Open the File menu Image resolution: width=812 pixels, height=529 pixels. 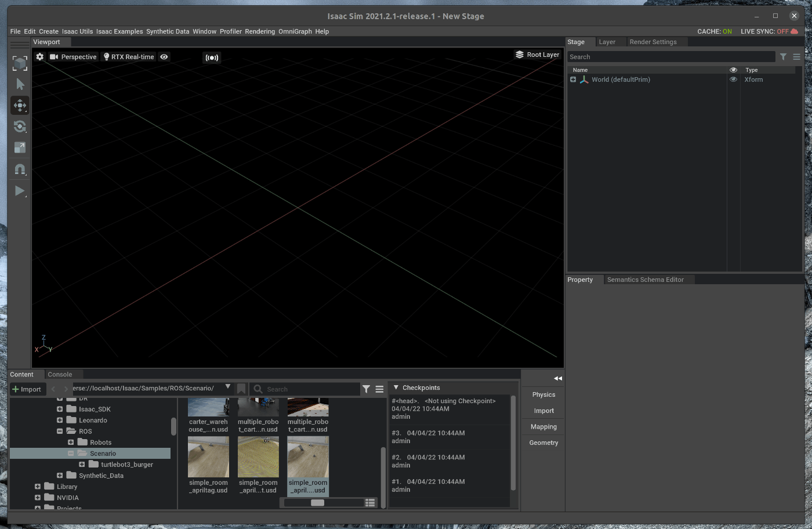tap(15, 31)
